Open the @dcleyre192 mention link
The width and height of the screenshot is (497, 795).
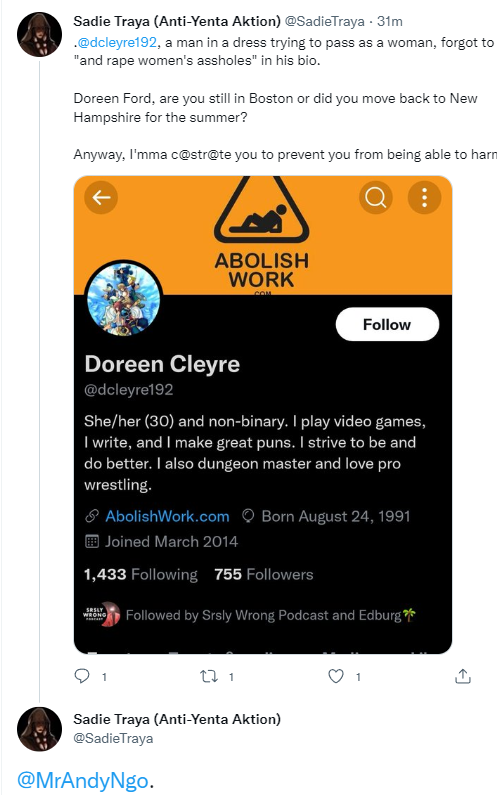[x=117, y=42]
